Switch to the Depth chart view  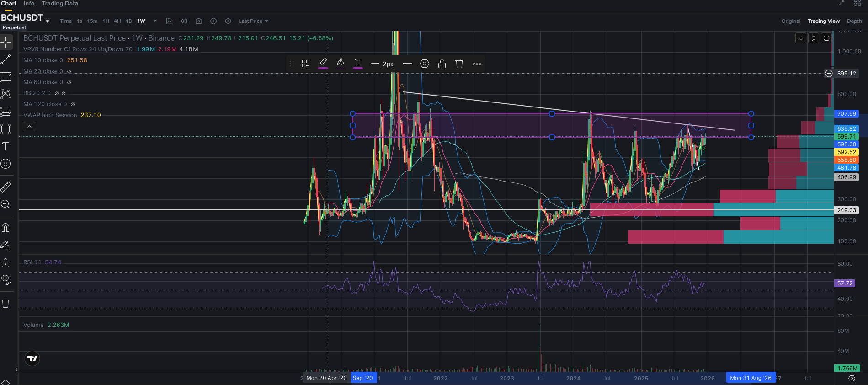(x=854, y=21)
